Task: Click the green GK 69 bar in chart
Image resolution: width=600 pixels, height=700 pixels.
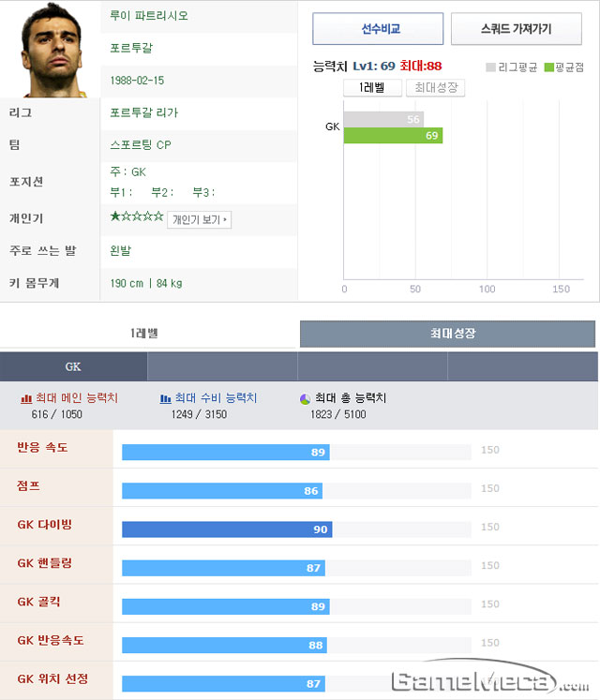Action: (x=393, y=136)
